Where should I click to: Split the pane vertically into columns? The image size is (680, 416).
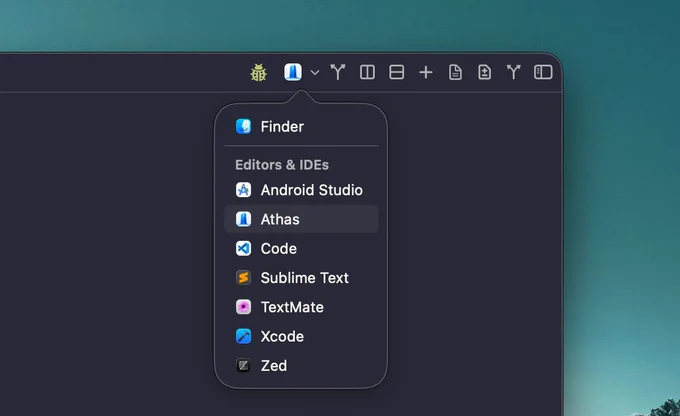(367, 72)
